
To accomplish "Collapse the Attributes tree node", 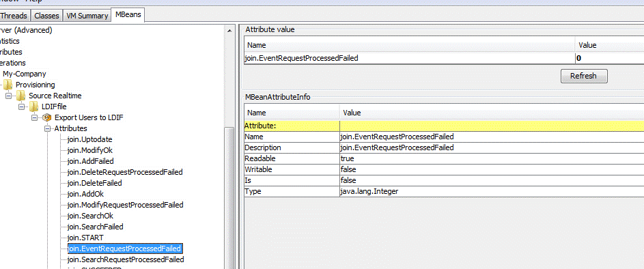I will pyautogui.click(x=48, y=128).
